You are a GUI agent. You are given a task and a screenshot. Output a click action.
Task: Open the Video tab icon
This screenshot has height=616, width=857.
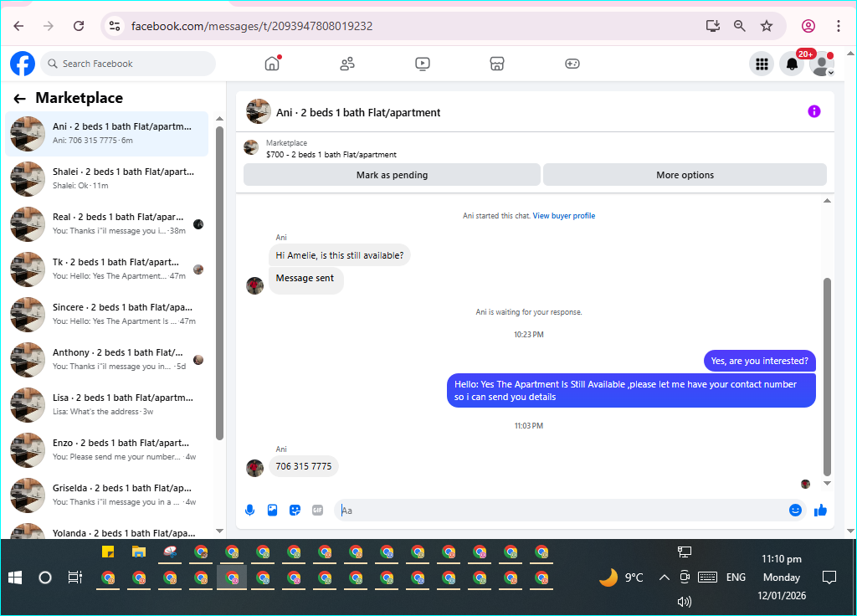point(423,64)
